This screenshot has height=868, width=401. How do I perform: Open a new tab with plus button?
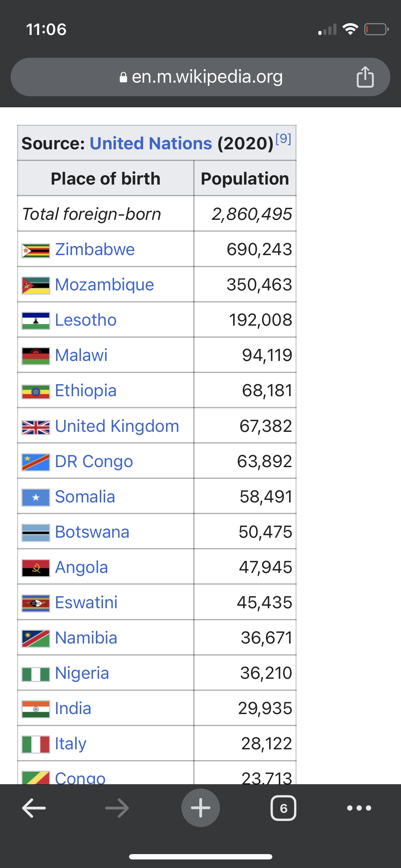[x=201, y=808]
